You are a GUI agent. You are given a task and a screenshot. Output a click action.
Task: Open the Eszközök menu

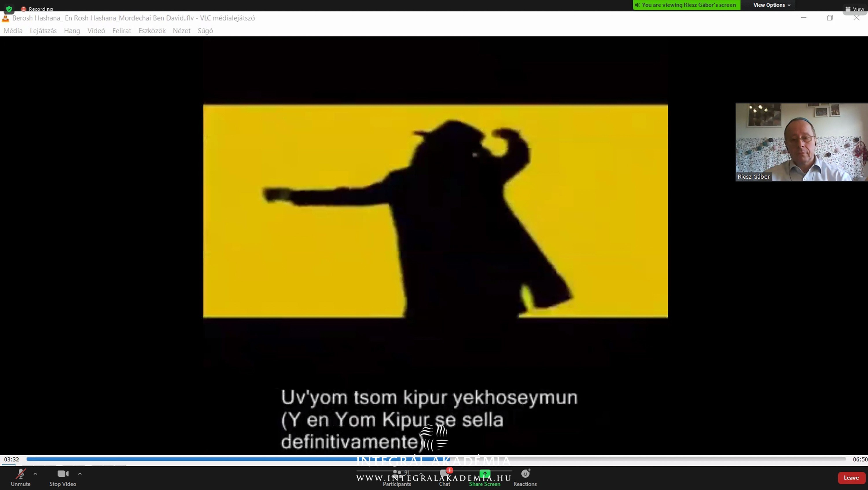[152, 31]
